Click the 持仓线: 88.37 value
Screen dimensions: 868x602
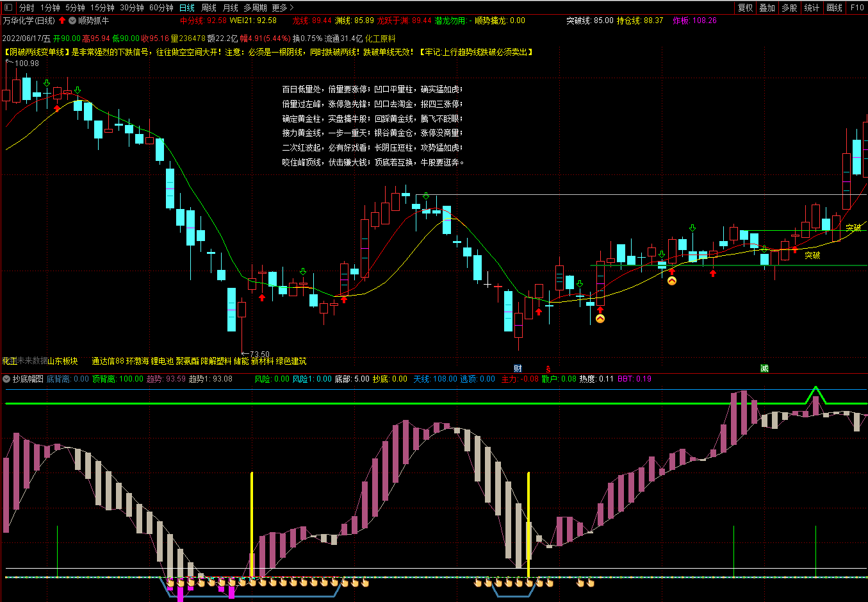pyautogui.click(x=640, y=21)
